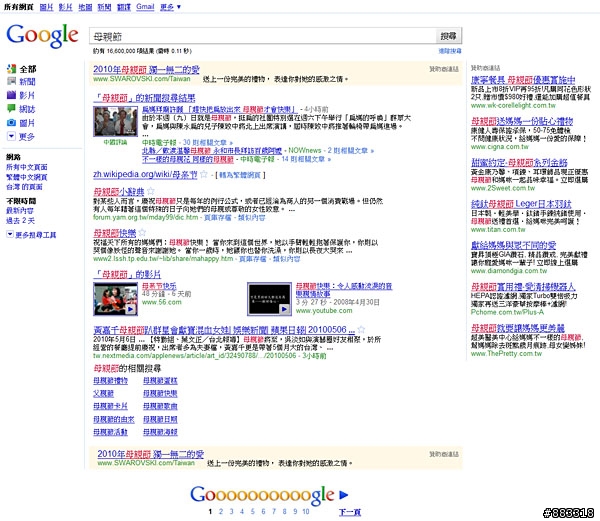Image resolution: width=600 pixels, height=521 pixels.
Task: Open the 母親節送媽媽一份貼心禮物 ad
Action: click(522, 121)
